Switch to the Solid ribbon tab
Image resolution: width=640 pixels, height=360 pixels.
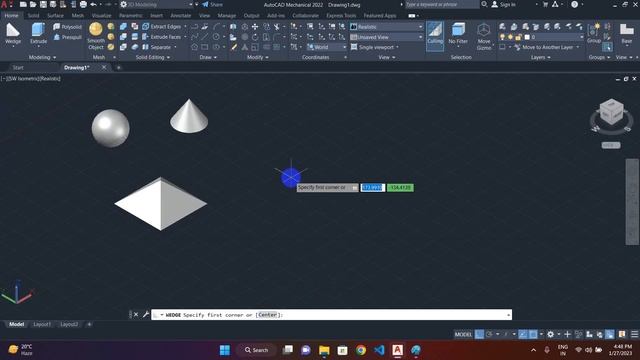(x=33, y=16)
